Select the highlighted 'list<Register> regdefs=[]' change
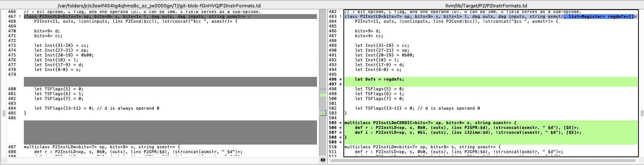The image size is (644, 165). 600,16
